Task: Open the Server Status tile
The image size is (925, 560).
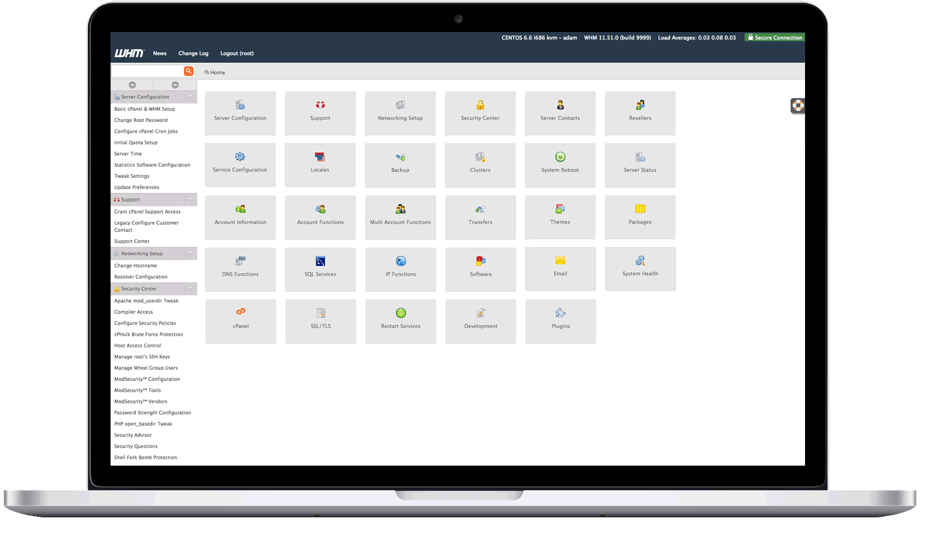Action: point(640,165)
